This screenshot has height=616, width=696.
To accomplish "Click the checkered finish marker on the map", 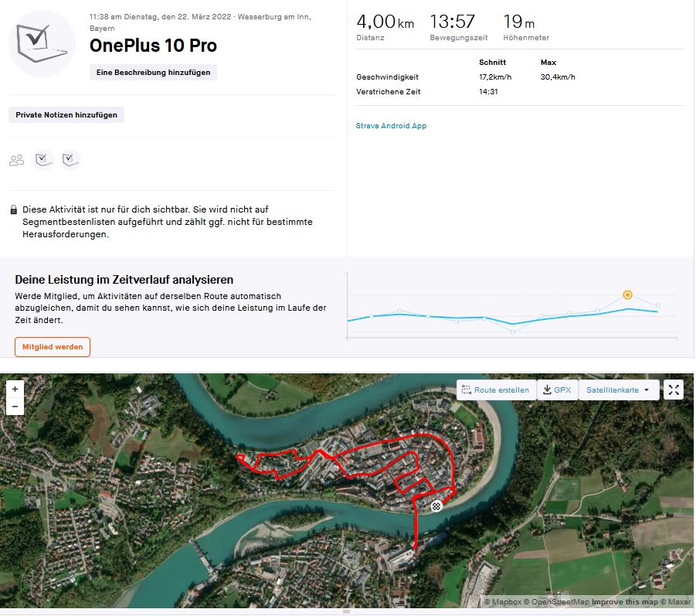I will pos(436,506).
